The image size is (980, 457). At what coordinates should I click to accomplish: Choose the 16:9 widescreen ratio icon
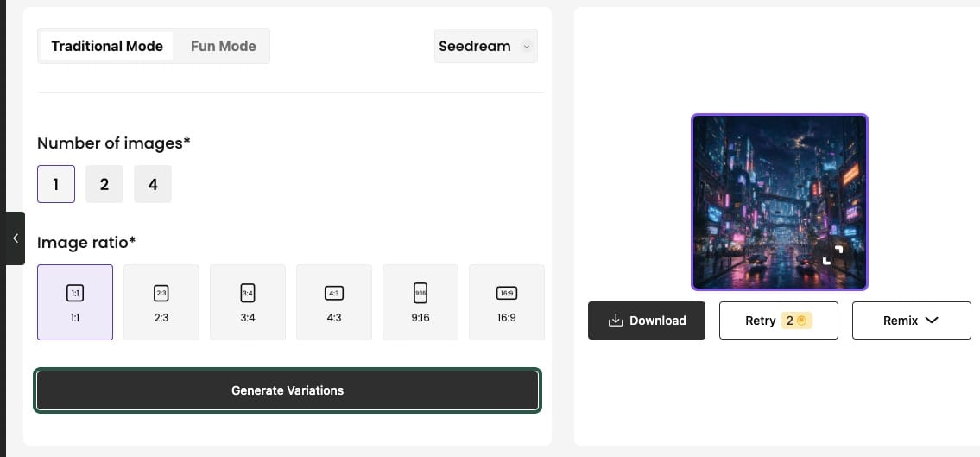(507, 293)
